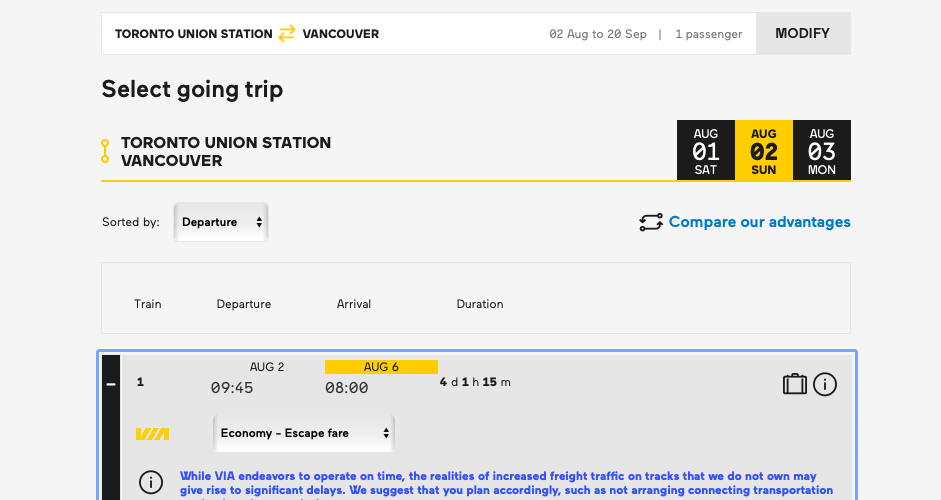
Task: Select the Aug 02 Sun date tab
Action: pyautogui.click(x=763, y=151)
